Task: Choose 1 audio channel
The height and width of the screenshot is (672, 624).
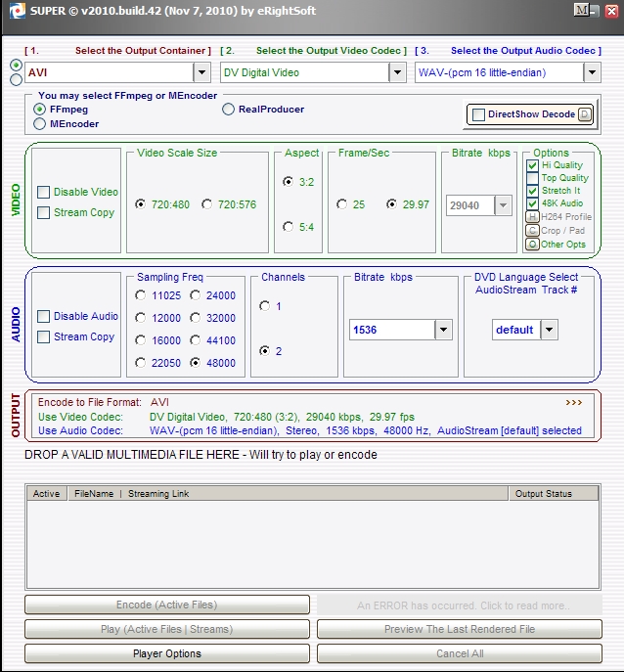Action: pos(265,306)
